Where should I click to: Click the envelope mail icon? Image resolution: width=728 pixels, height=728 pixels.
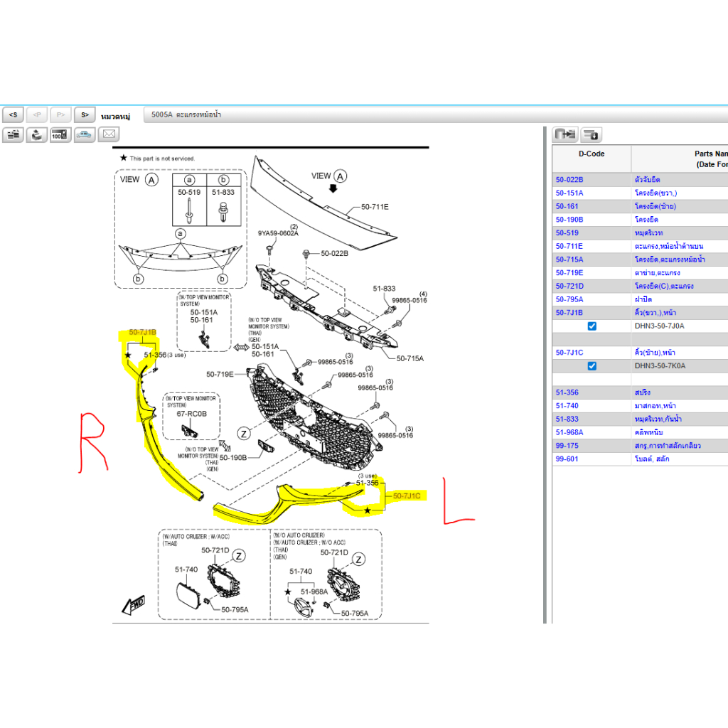click(x=109, y=134)
